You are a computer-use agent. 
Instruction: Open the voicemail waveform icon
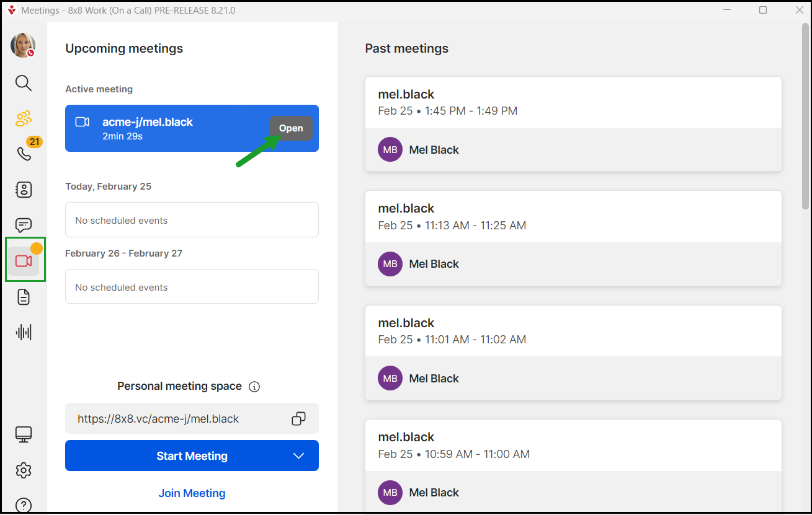pos(24,332)
